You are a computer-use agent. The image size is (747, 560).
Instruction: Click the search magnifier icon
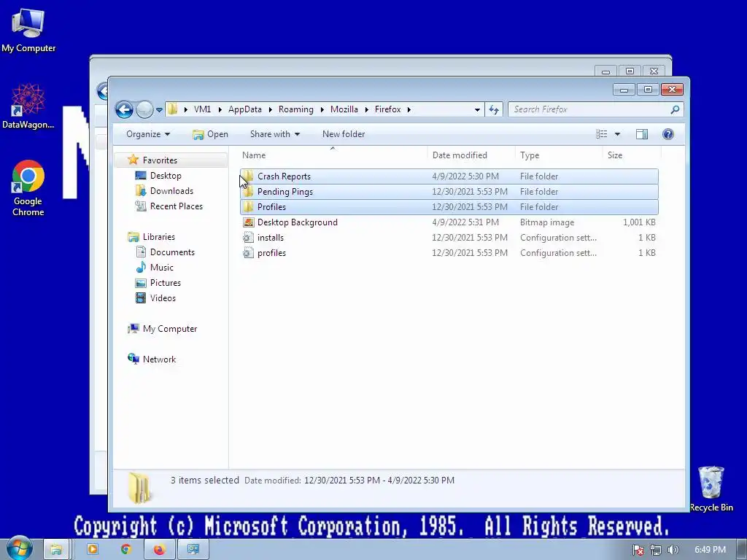point(675,109)
